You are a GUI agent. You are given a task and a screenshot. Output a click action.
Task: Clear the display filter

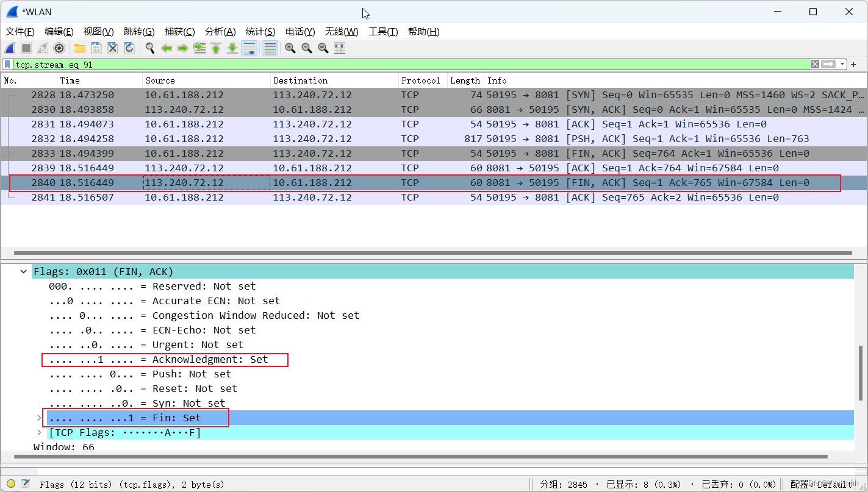[815, 64]
